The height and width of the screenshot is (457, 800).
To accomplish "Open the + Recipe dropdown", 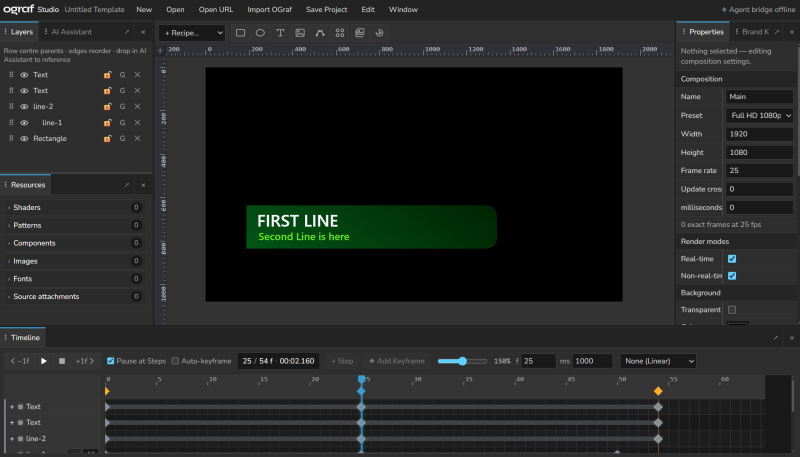I will click(x=192, y=33).
